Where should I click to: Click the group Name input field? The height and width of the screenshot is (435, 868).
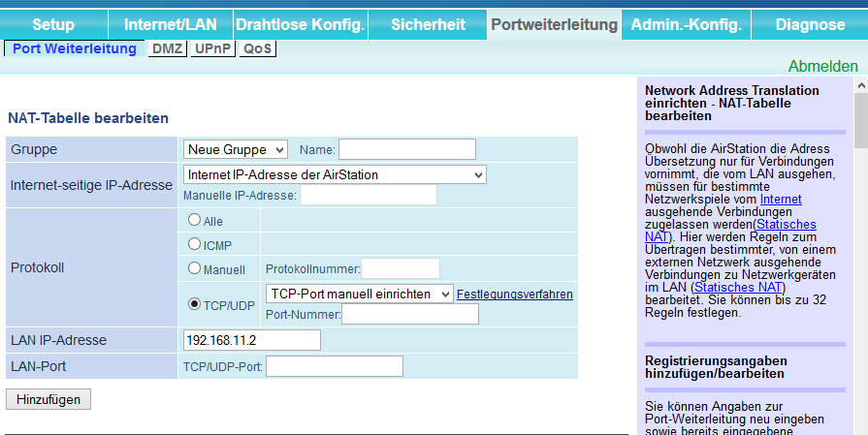coord(406,149)
